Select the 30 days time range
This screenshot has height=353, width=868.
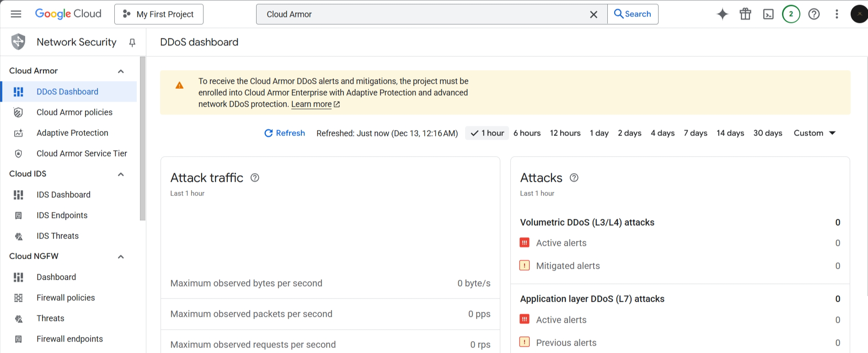(x=768, y=133)
